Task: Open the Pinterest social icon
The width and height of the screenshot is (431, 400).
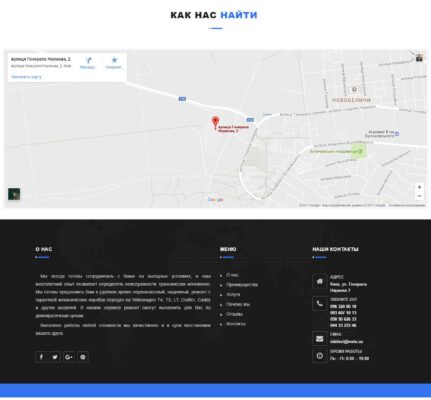Action: (83, 357)
